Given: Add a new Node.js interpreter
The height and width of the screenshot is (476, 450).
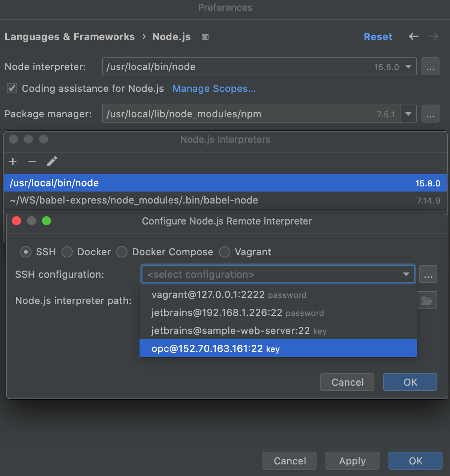Looking at the screenshot, I should tap(13, 162).
